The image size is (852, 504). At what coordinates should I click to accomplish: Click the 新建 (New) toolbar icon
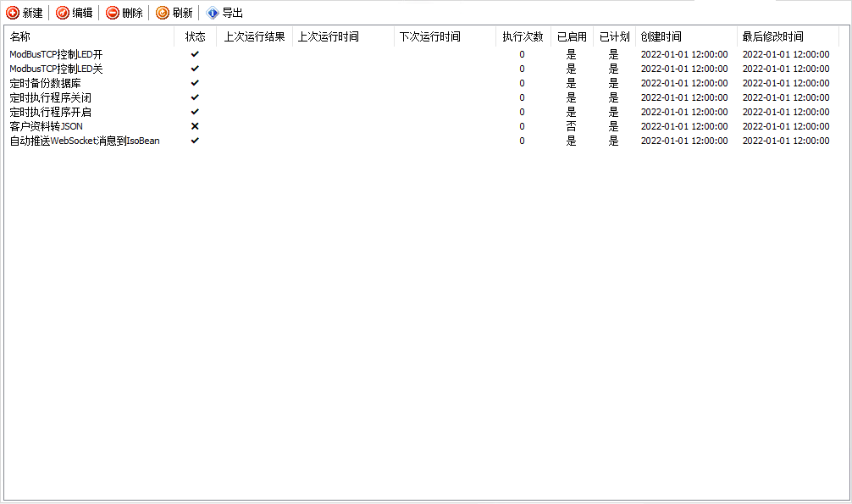point(13,13)
